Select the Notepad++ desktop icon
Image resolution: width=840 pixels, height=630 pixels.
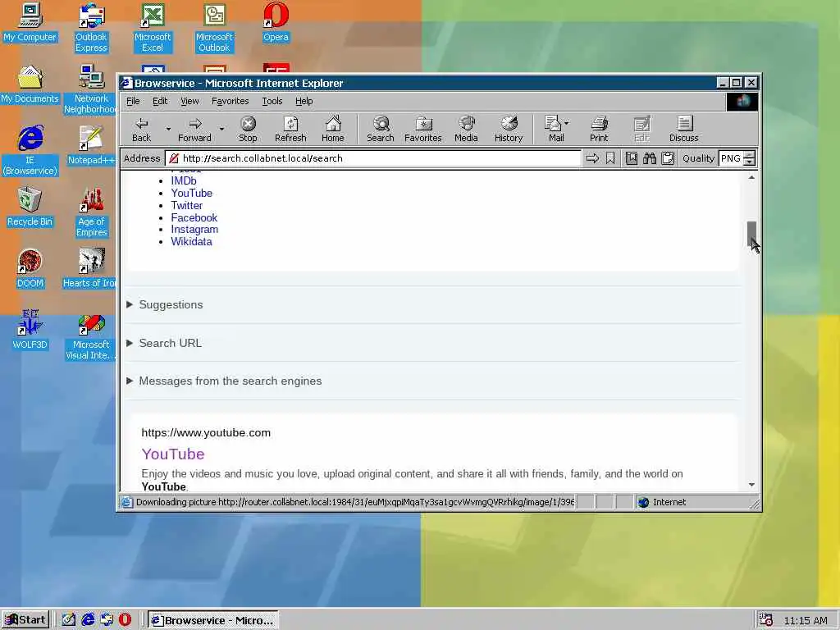91,145
